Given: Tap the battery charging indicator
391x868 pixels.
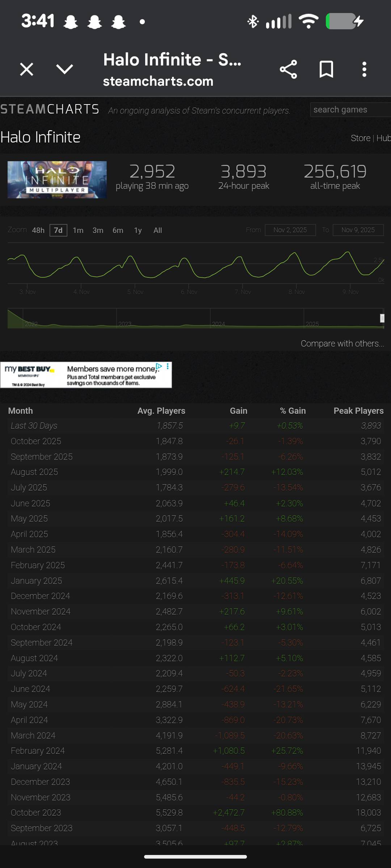Looking at the screenshot, I should (x=345, y=21).
